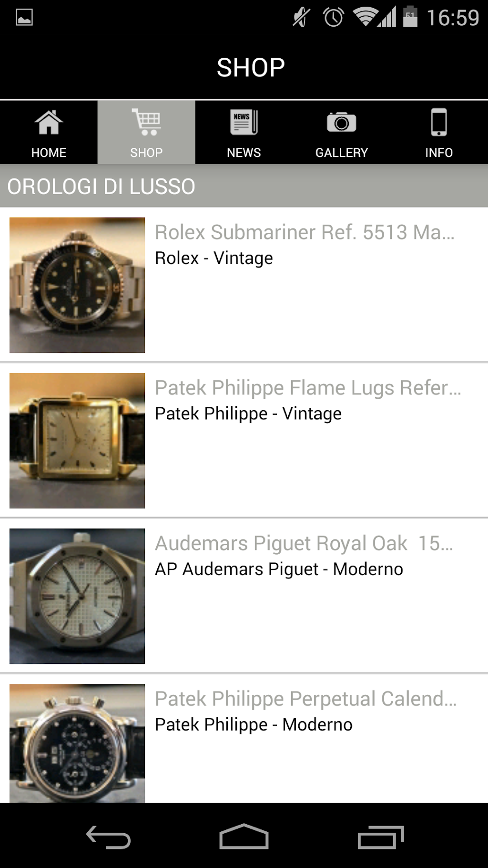This screenshot has height=868, width=488.
Task: Select the Audemars Piguet Royal Oak title
Action: click(304, 543)
